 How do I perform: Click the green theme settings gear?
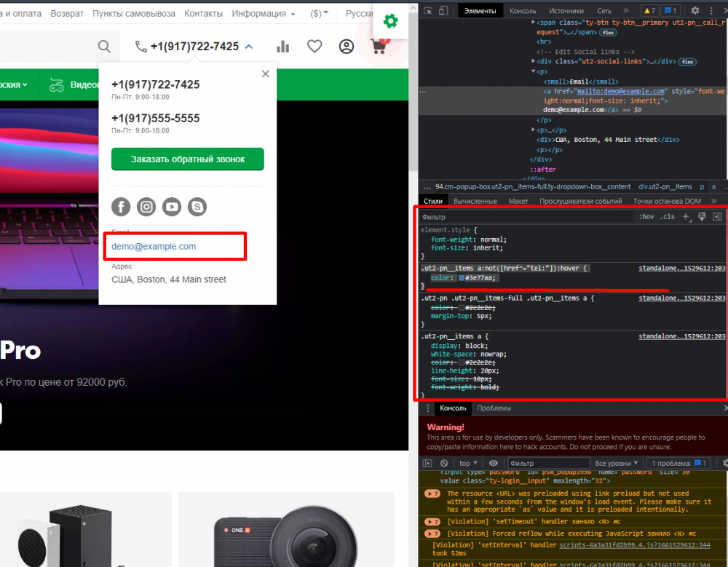pyautogui.click(x=391, y=21)
